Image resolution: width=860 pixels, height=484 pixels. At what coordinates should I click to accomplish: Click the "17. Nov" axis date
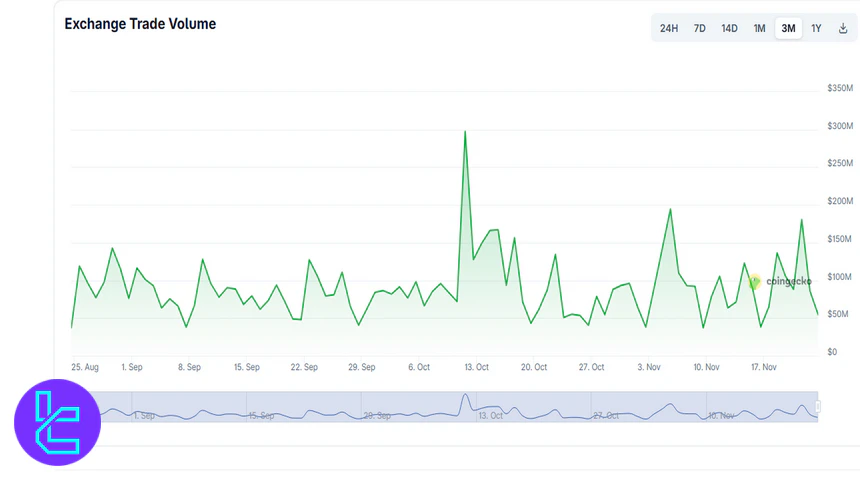tap(763, 367)
